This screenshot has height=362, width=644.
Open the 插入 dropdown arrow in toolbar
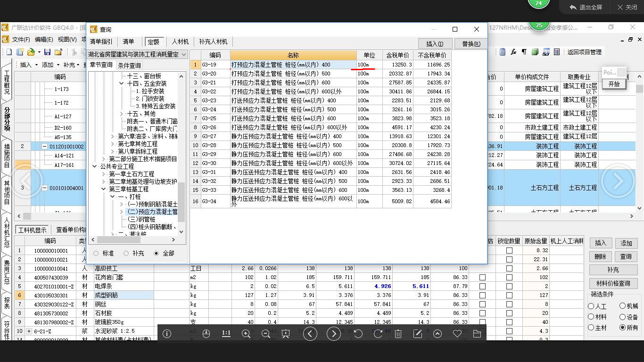click(36, 65)
